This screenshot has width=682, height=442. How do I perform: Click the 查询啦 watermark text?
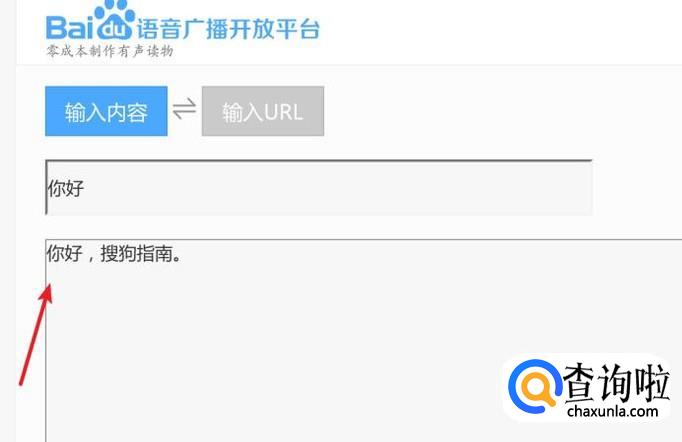615,383
